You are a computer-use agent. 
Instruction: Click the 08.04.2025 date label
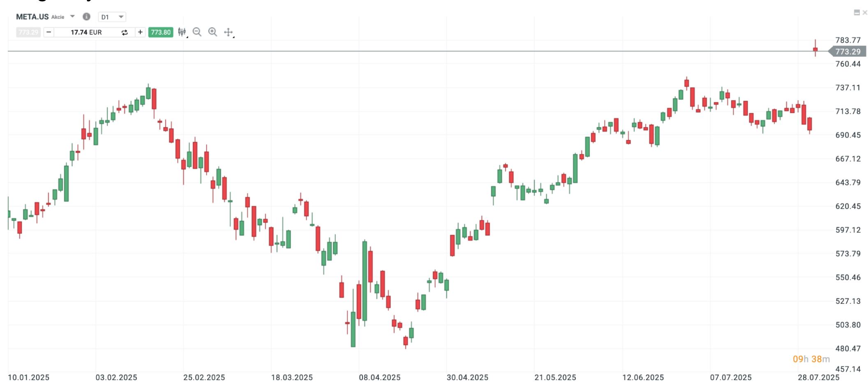(x=379, y=377)
